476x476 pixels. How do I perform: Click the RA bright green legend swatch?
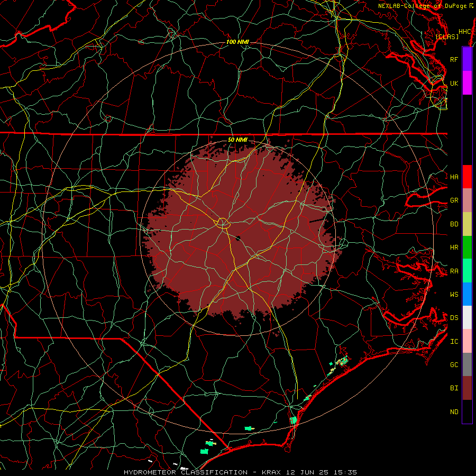(467, 271)
